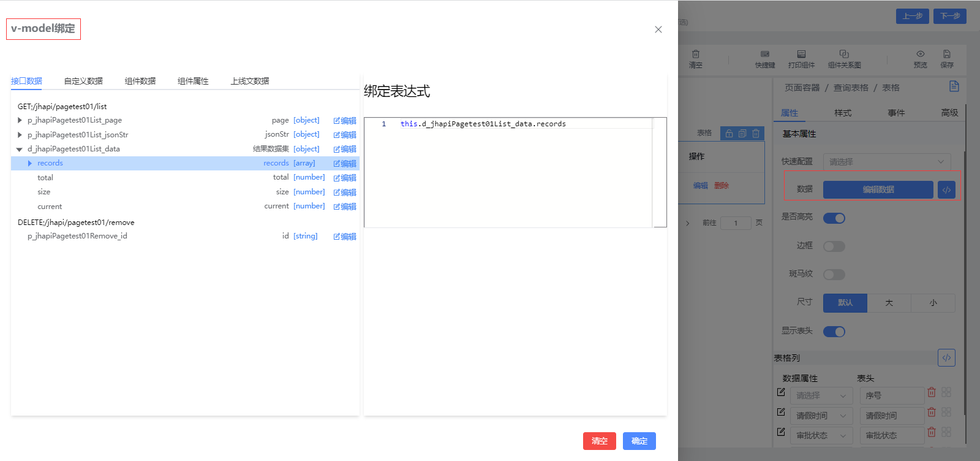Image resolution: width=980 pixels, height=461 pixels.
Task: Click the grid icon in the 请假时间 row
Action: click(946, 413)
